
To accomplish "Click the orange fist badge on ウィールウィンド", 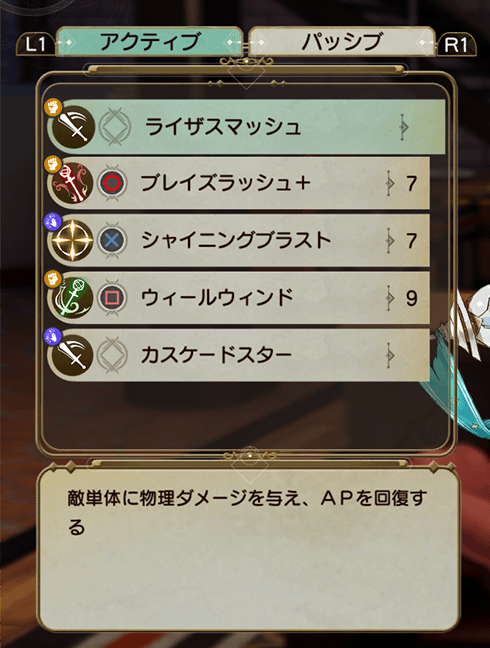I will coord(52,279).
